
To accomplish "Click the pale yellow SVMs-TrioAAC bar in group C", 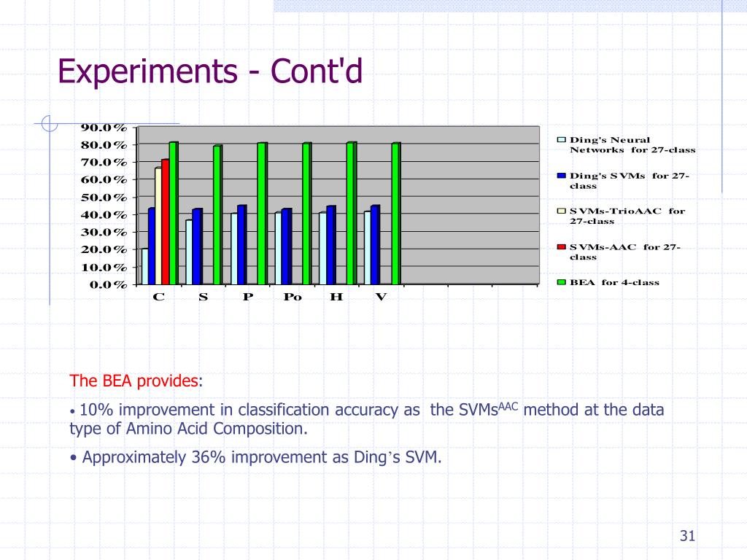I will click(158, 226).
